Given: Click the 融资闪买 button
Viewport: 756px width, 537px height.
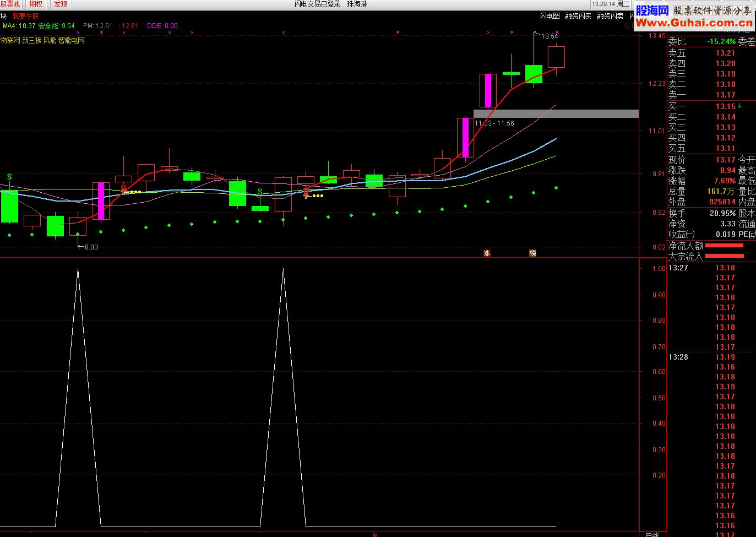Looking at the screenshot, I should 578,17.
